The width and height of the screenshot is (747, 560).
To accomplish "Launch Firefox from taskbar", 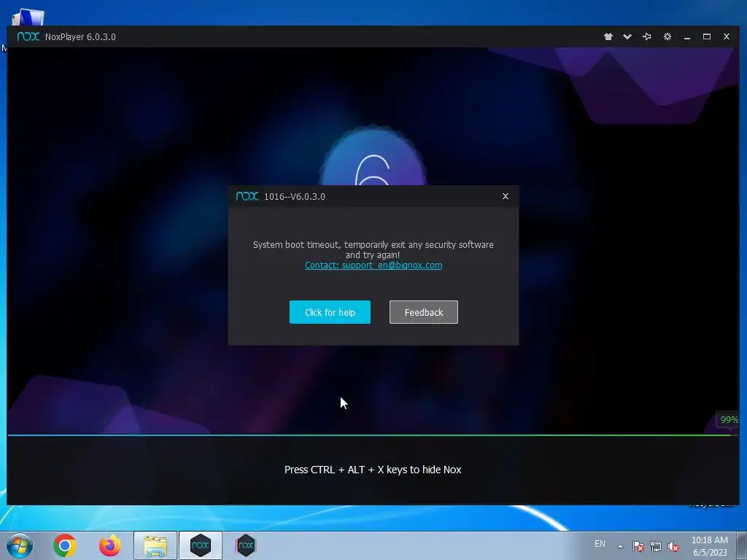I will pyautogui.click(x=110, y=545).
